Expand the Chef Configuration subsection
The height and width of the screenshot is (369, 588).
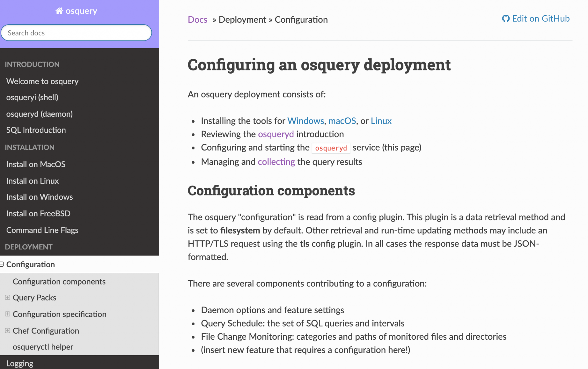8,330
